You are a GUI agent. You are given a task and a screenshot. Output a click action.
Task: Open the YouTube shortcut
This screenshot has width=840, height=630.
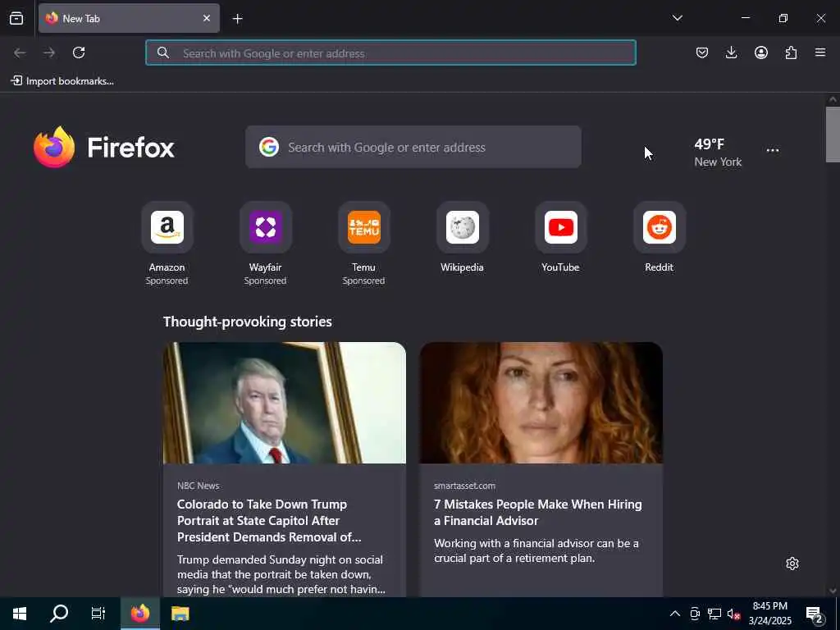click(560, 239)
